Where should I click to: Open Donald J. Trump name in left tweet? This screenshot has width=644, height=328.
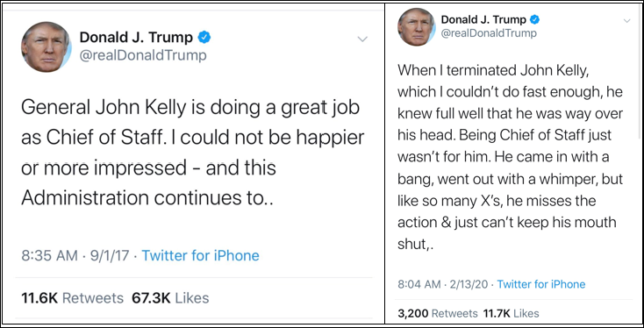136,38
